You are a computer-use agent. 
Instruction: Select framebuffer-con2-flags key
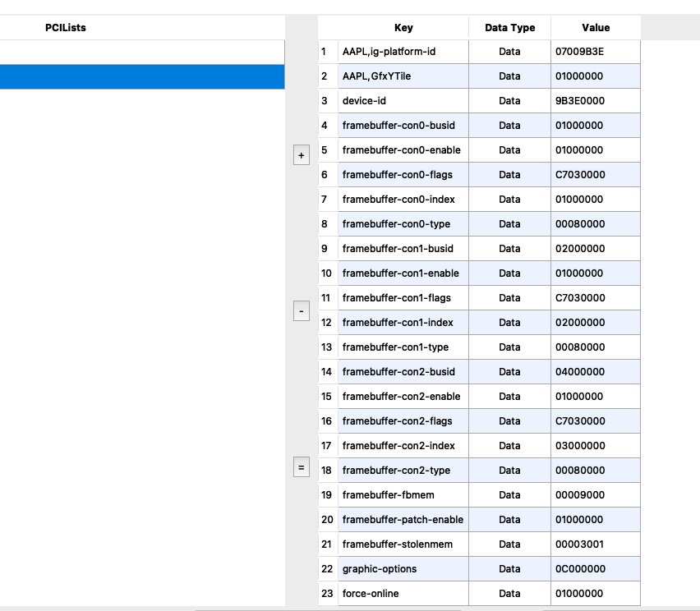coord(403,420)
